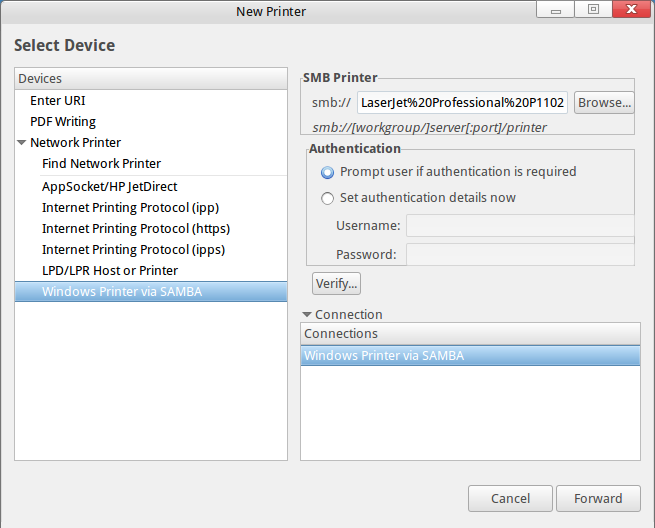The height and width of the screenshot is (528, 655).
Task: Choose Set authentication details now
Action: click(328, 198)
